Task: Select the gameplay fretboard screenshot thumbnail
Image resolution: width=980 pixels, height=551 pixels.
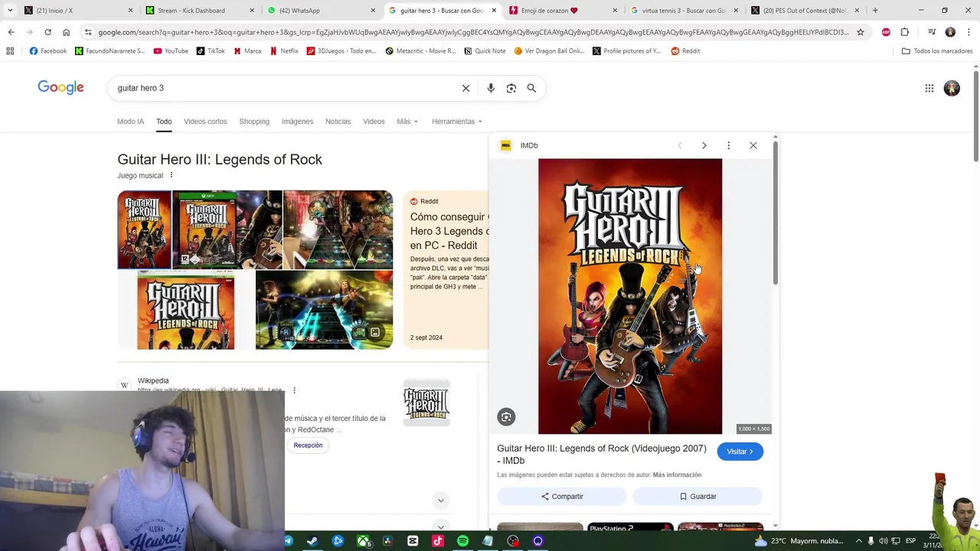Action: pyautogui.click(x=324, y=309)
